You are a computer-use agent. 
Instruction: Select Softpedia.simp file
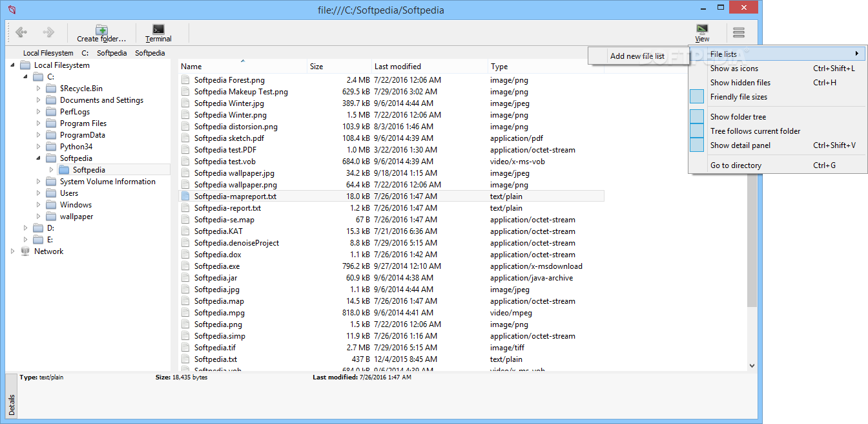(391, 336)
